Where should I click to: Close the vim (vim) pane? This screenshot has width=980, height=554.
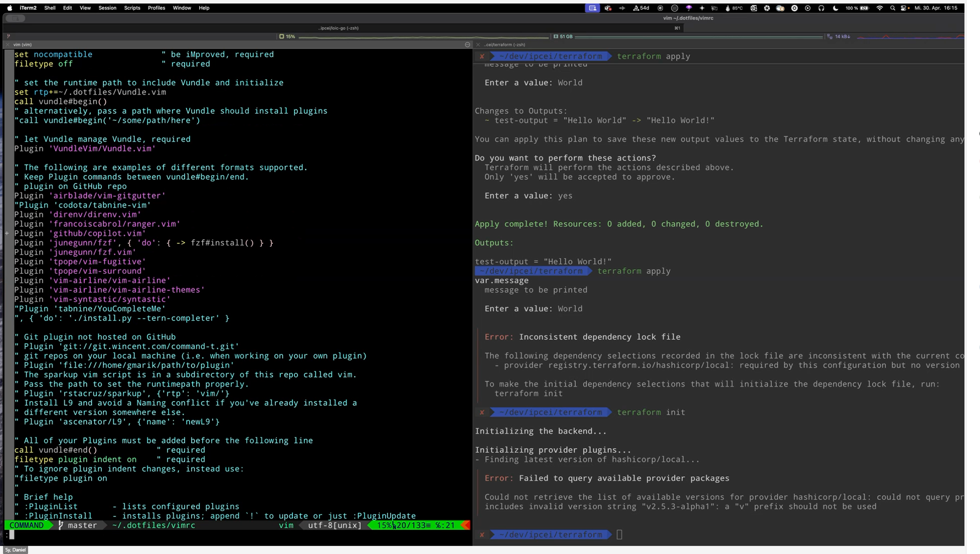[8, 45]
